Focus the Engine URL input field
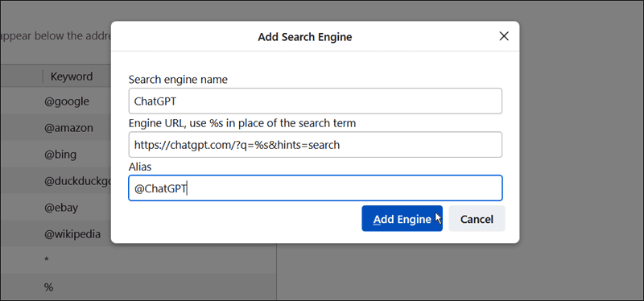The height and width of the screenshot is (301, 644). (315, 145)
